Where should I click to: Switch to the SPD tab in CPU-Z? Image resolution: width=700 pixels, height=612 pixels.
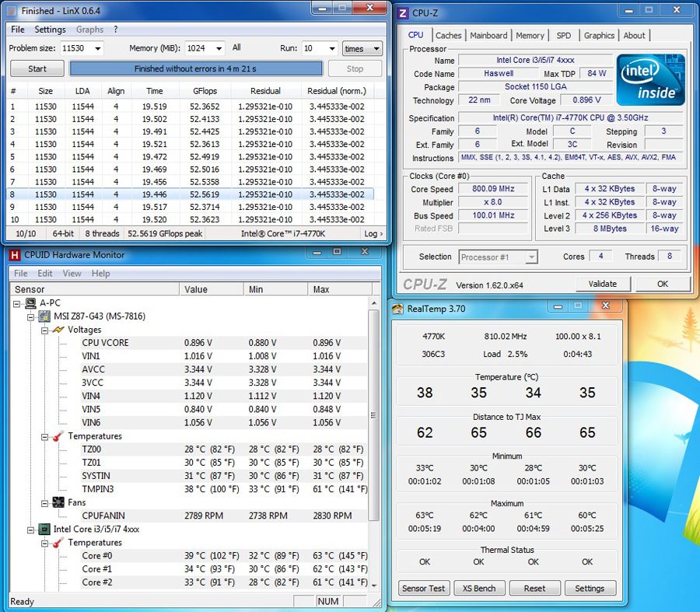tap(564, 35)
